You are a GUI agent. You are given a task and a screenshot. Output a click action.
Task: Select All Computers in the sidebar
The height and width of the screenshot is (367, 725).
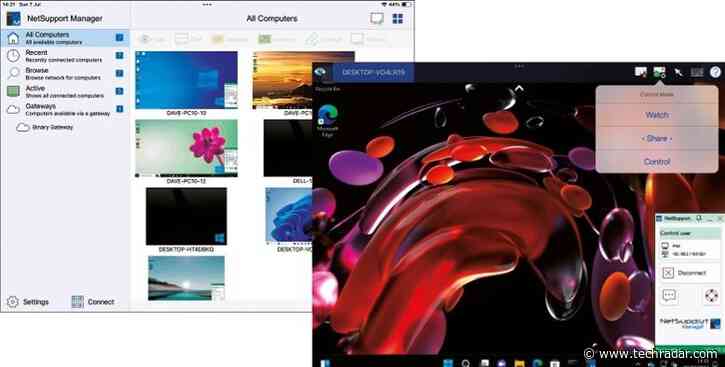coord(65,38)
